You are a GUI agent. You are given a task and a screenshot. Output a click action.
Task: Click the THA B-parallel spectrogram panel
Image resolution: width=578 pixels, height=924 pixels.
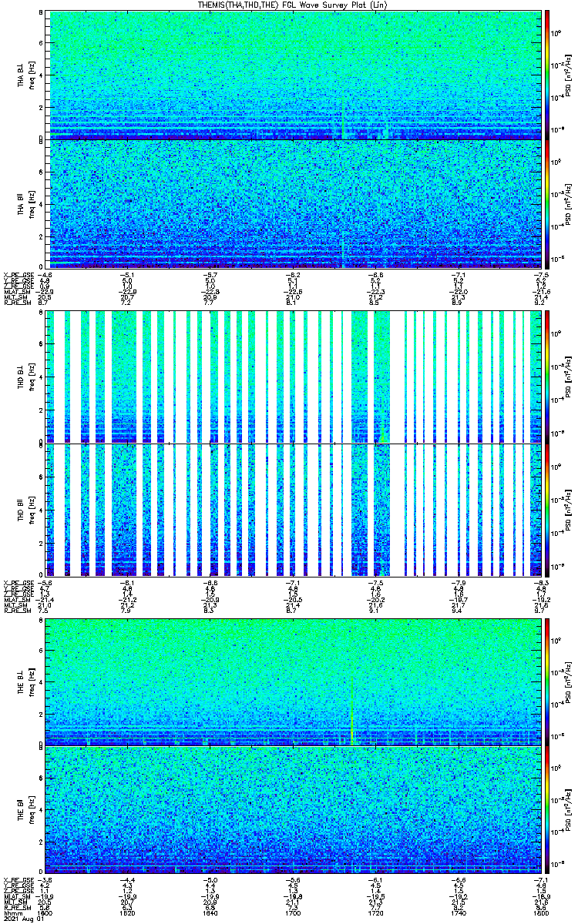coord(293,203)
